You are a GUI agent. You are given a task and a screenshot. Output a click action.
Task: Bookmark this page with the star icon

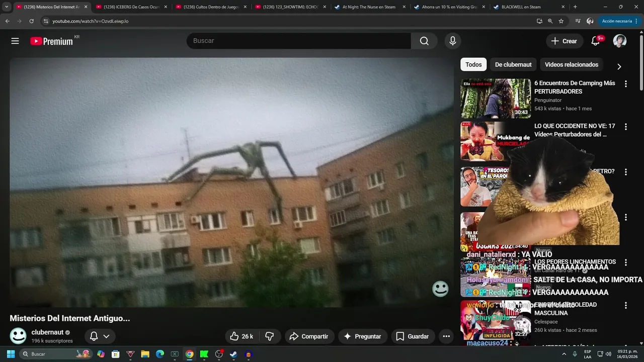[561, 21]
